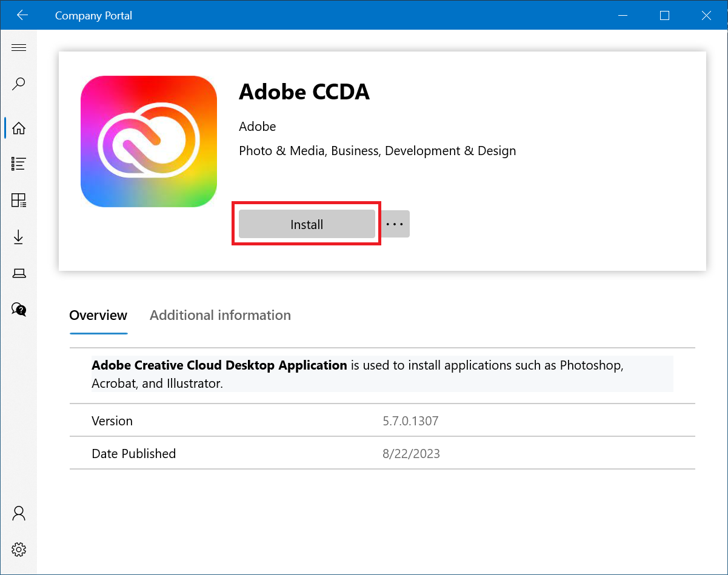Minimize the Company Portal window
Image resolution: width=728 pixels, height=575 pixels.
tap(623, 16)
